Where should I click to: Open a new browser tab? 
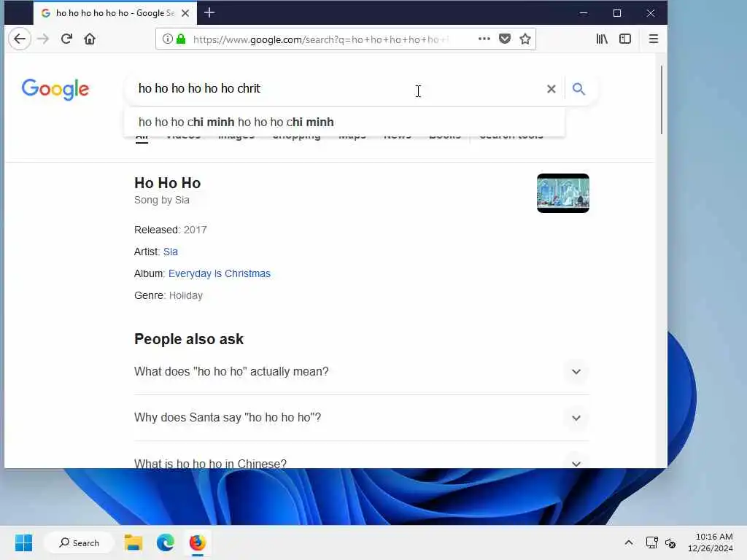(209, 13)
